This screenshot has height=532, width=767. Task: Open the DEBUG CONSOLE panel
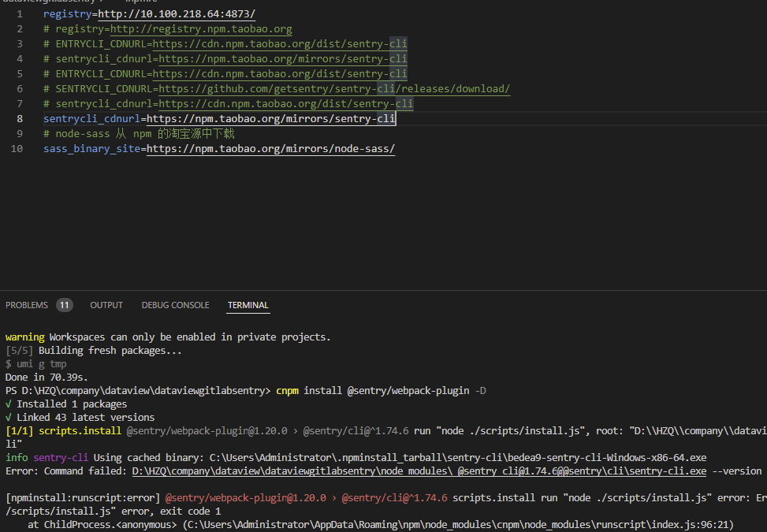pos(175,305)
